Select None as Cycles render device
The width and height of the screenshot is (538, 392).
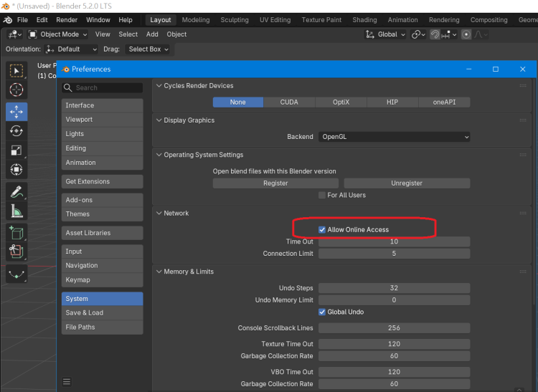point(237,102)
